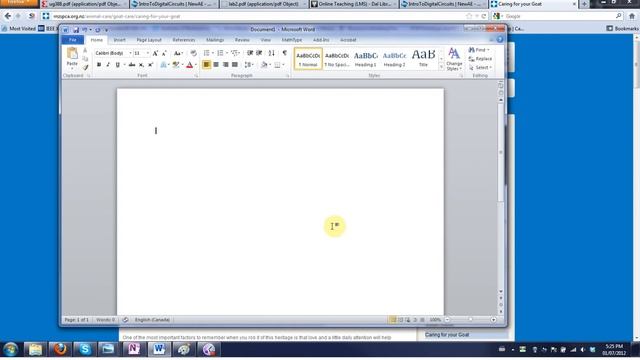Open Word Help question mark icon
The width and height of the screenshot is (640, 360).
click(500, 40)
